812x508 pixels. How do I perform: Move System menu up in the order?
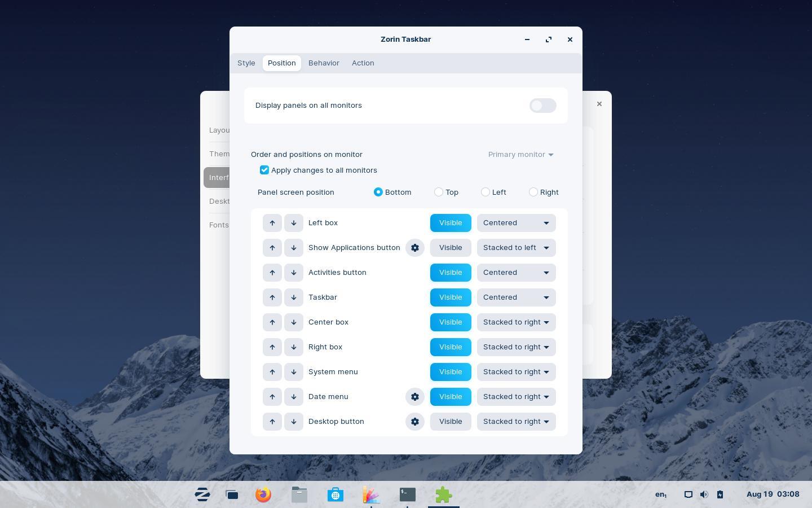[x=272, y=372]
